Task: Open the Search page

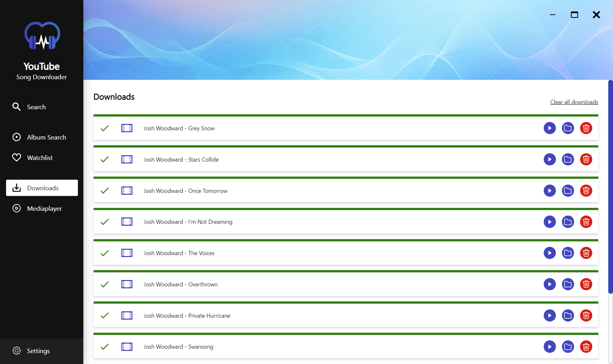Action: click(42, 107)
